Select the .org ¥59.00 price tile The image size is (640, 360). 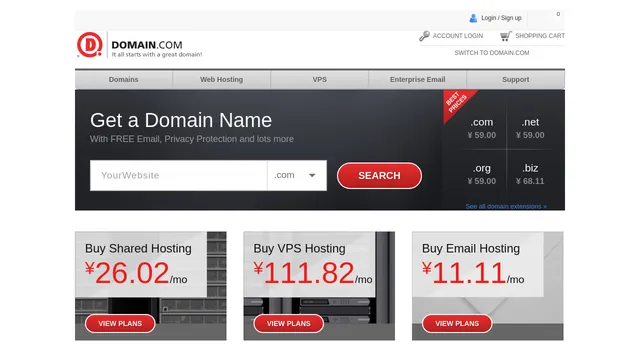482,174
